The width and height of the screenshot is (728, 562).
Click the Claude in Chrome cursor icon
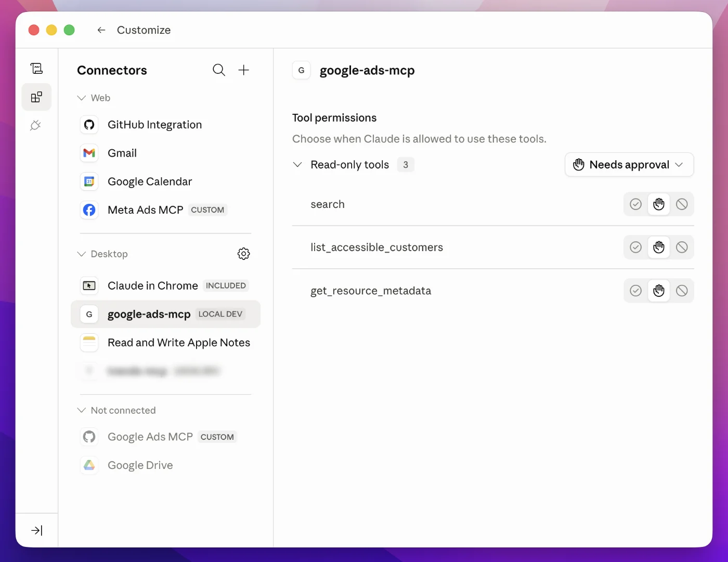[x=89, y=285]
